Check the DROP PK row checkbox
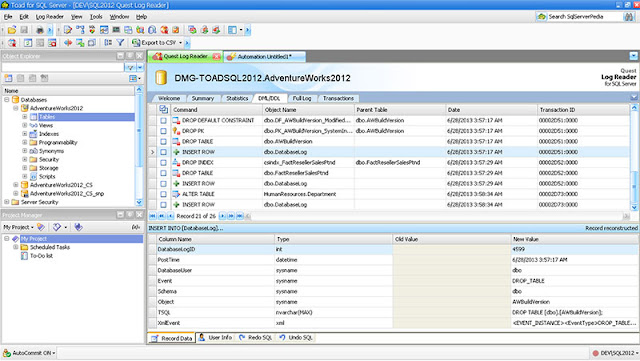Image resolution: width=640 pixels, height=361 pixels. (x=164, y=131)
